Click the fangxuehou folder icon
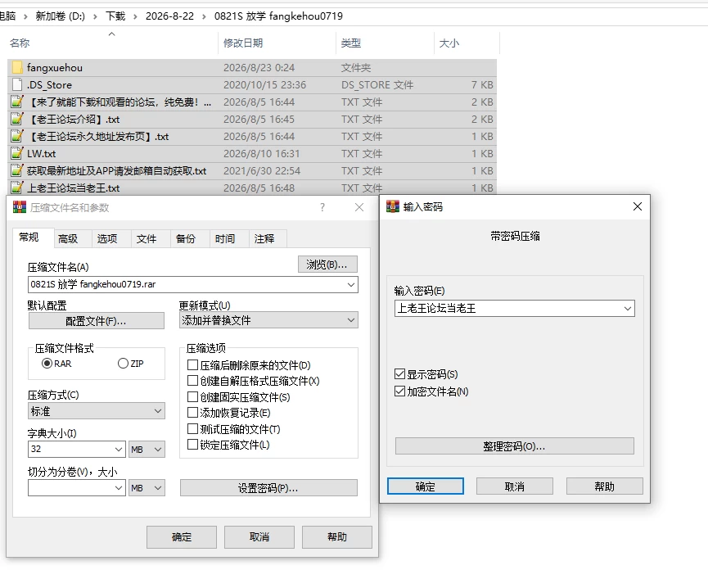Viewport: 708px width, 588px height. 17,68
